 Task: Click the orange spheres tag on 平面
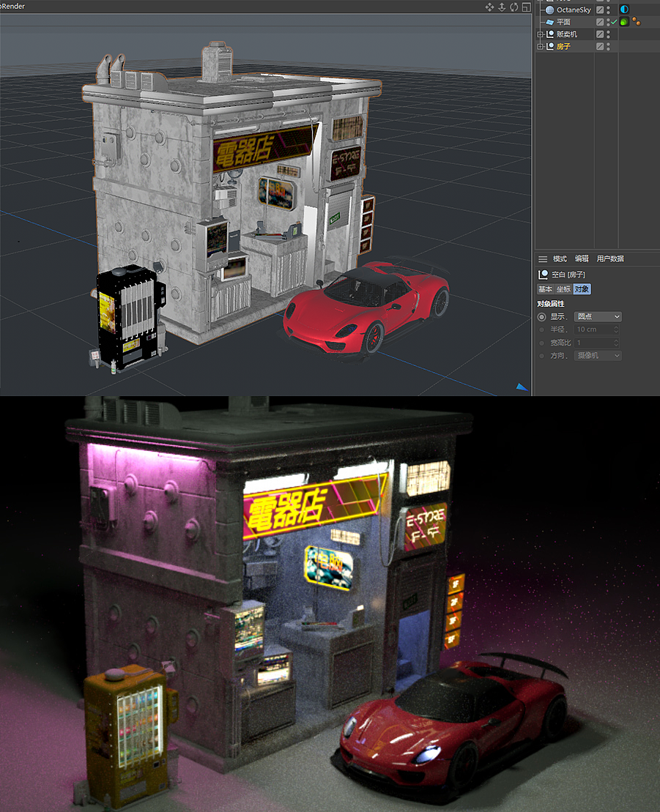tap(636, 22)
